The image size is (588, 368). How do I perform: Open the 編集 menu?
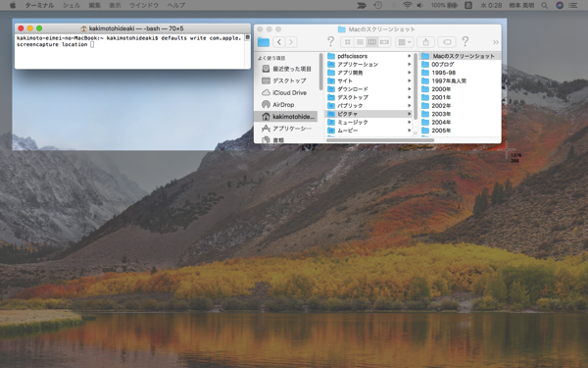point(94,5)
